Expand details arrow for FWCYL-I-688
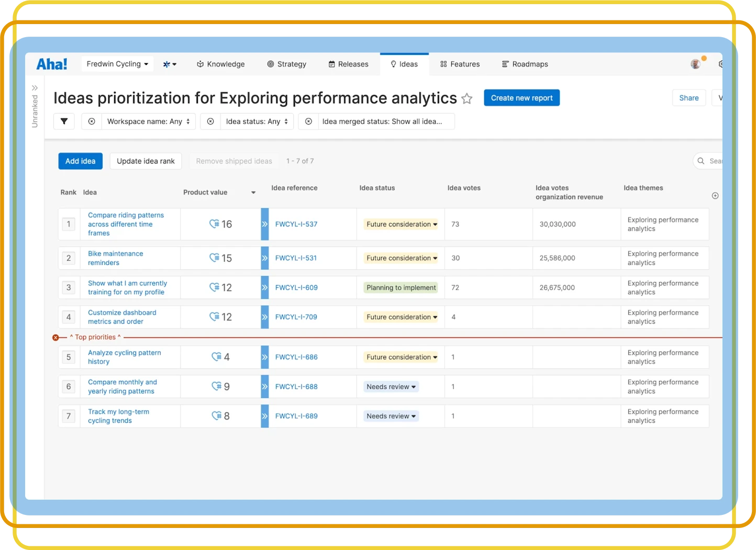 pos(265,387)
